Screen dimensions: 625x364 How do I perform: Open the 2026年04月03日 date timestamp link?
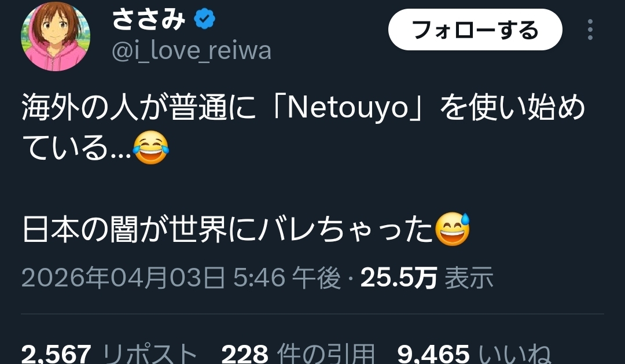coord(123,278)
